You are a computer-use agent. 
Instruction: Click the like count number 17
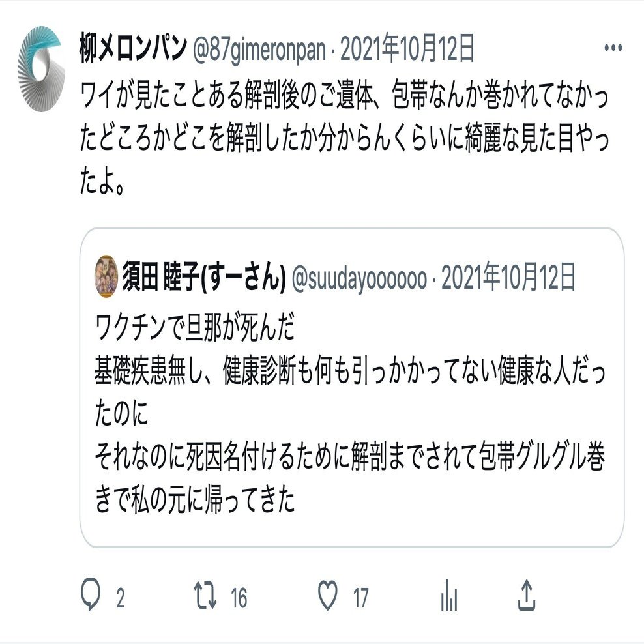coord(360,598)
